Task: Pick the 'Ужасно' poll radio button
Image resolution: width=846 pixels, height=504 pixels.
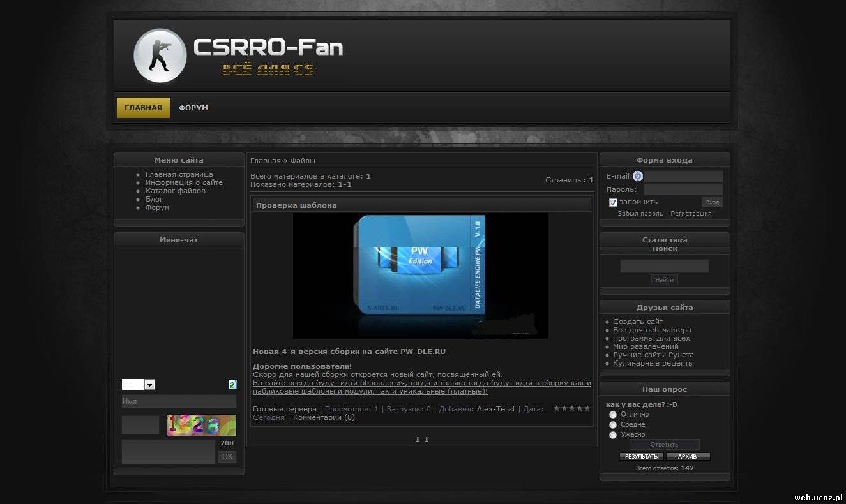Action: (613, 434)
